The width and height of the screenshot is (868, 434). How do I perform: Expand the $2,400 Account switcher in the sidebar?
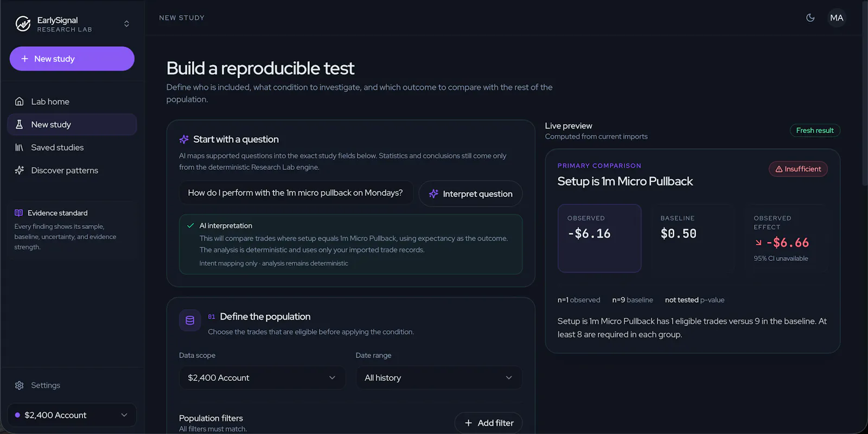point(72,415)
